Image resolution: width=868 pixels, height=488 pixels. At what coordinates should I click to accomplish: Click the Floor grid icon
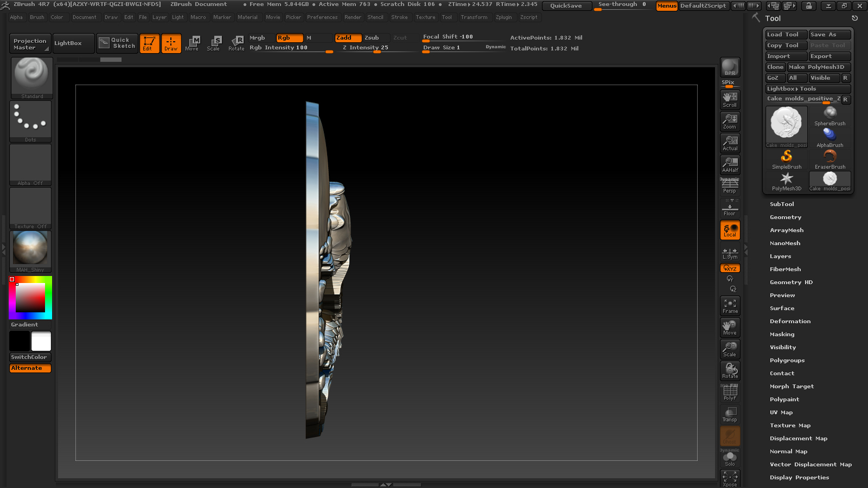coord(730,207)
